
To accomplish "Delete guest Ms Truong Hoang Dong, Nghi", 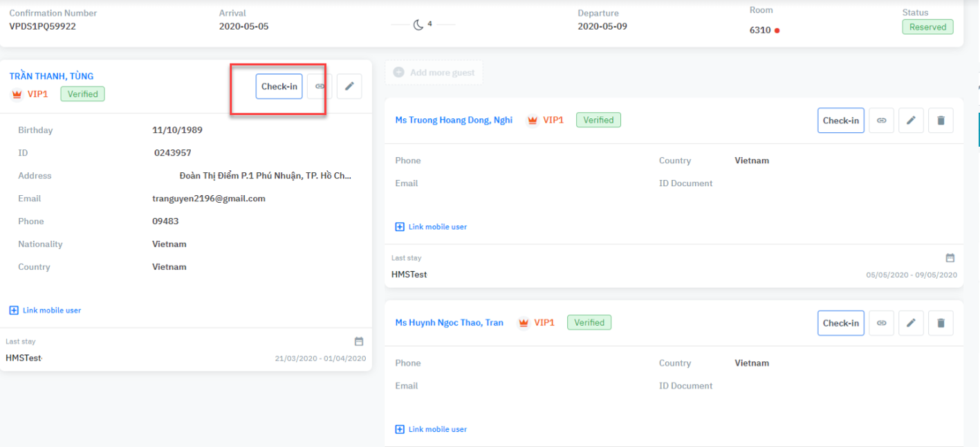I will [941, 120].
